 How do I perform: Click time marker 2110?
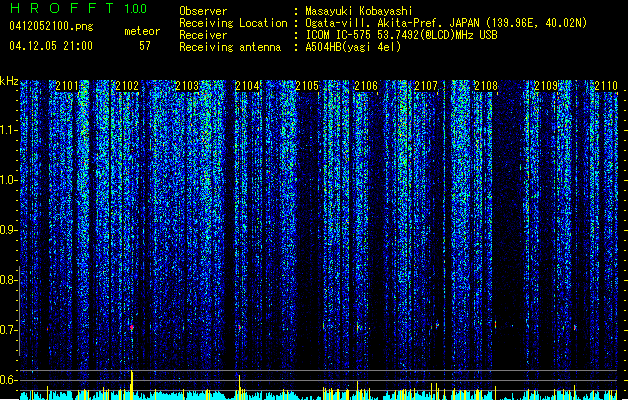[x=606, y=86]
